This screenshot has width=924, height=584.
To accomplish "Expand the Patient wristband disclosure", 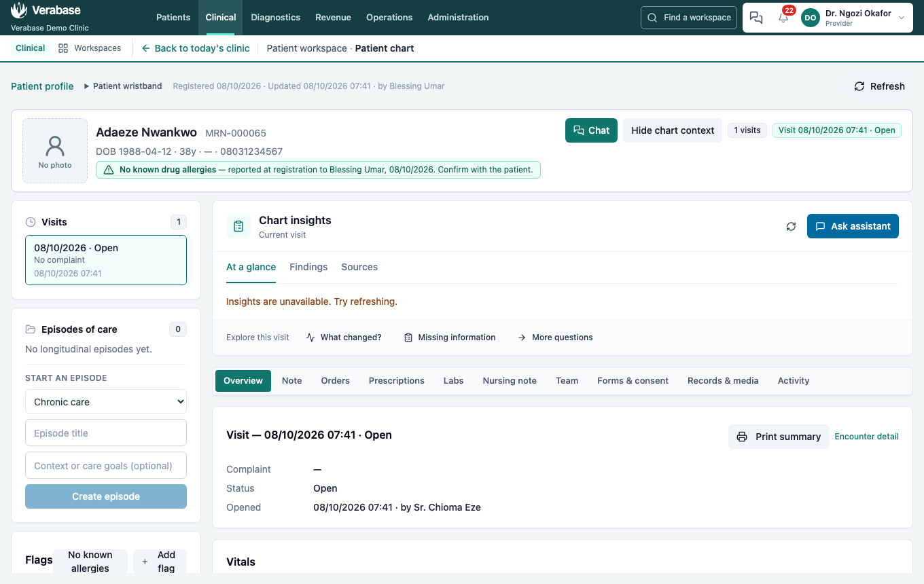I will point(123,86).
